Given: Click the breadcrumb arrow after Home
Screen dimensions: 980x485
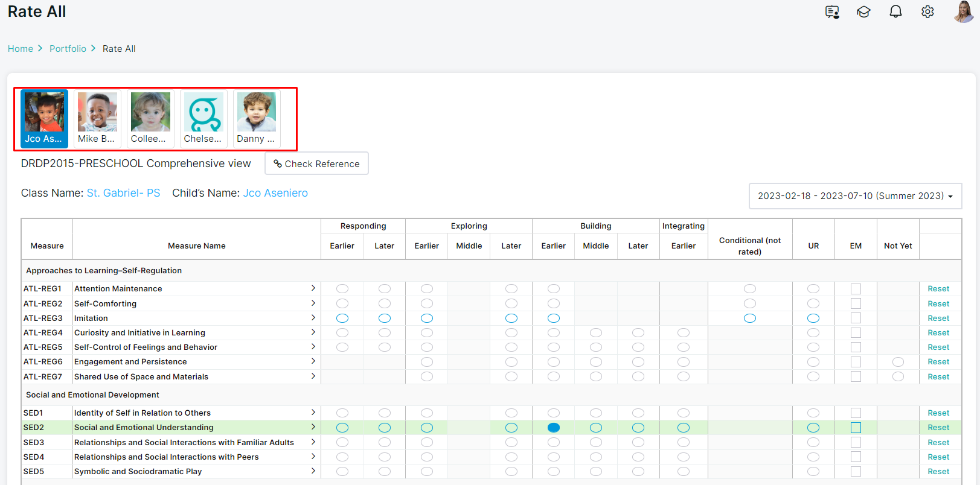Looking at the screenshot, I should tap(40, 48).
